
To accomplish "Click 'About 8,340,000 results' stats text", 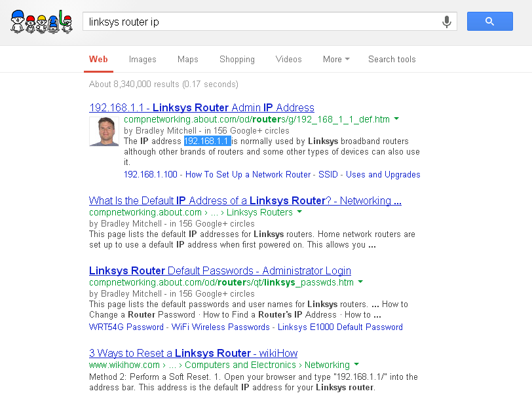I will pyautogui.click(x=164, y=84).
